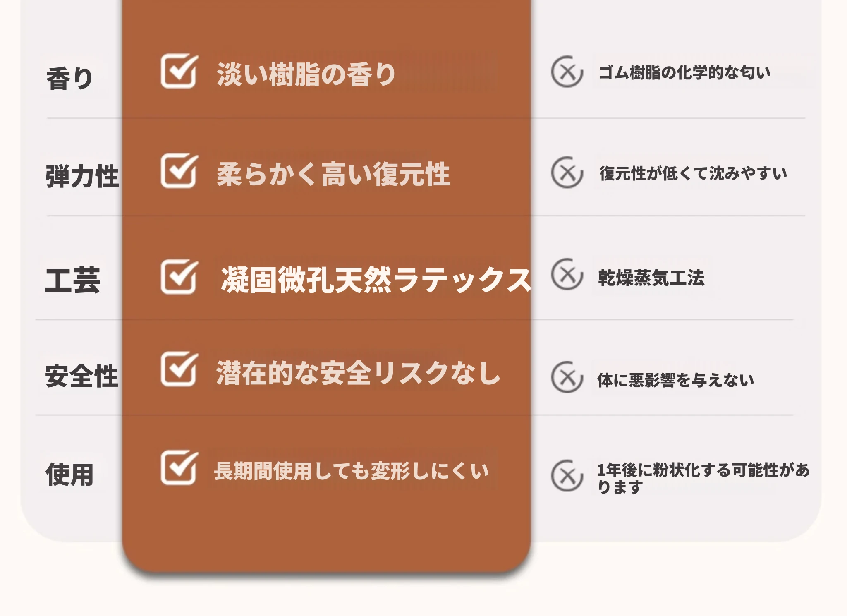
Task: Select the 使用 row label
Action: click(x=69, y=475)
